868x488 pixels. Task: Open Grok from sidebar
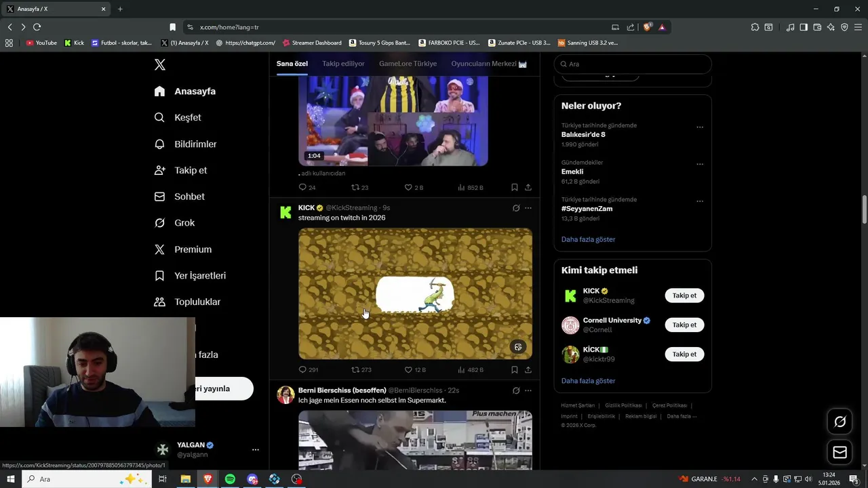(174, 222)
